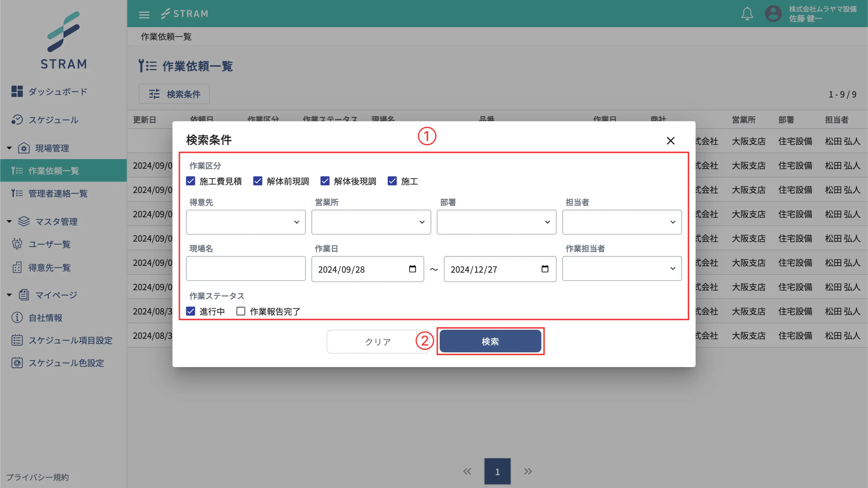Select the スケジュール sidebar icon
868x488 pixels.
17,120
